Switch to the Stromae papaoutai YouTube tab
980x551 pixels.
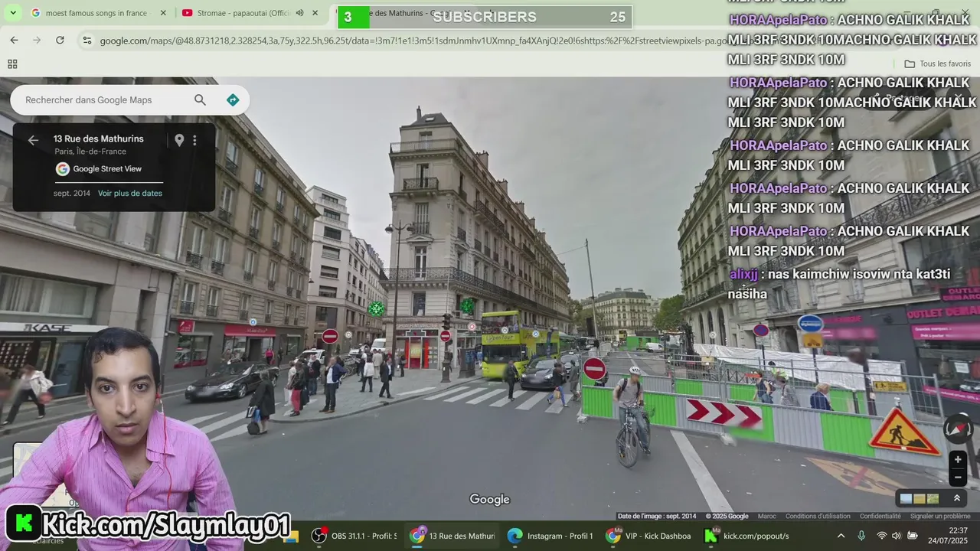[243, 13]
